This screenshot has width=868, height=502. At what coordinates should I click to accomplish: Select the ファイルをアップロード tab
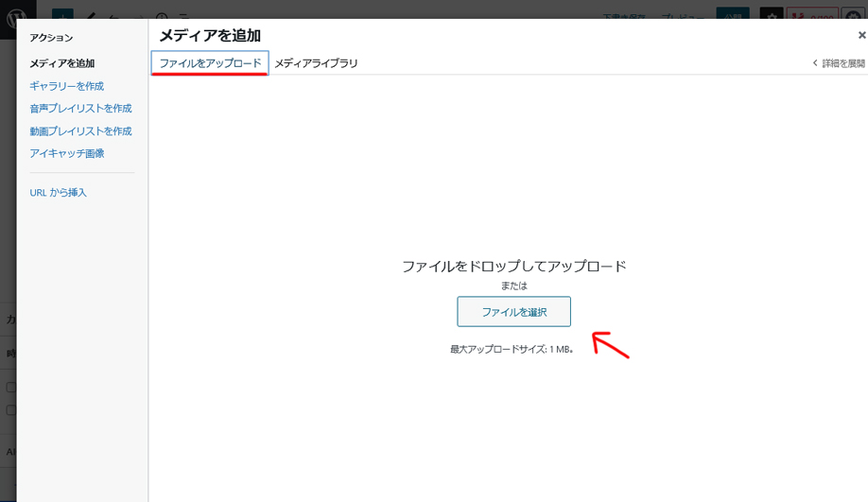pos(210,63)
